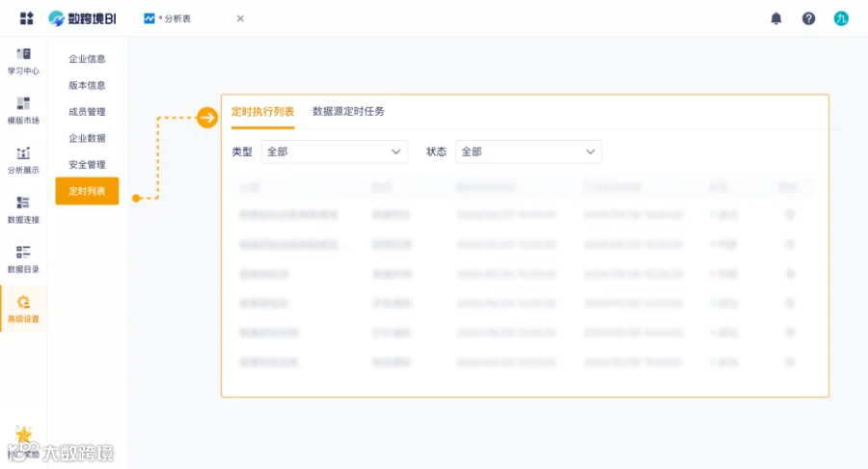Go to 模版市场 in the sidebar
This screenshot has width=868, height=469.
(x=23, y=111)
